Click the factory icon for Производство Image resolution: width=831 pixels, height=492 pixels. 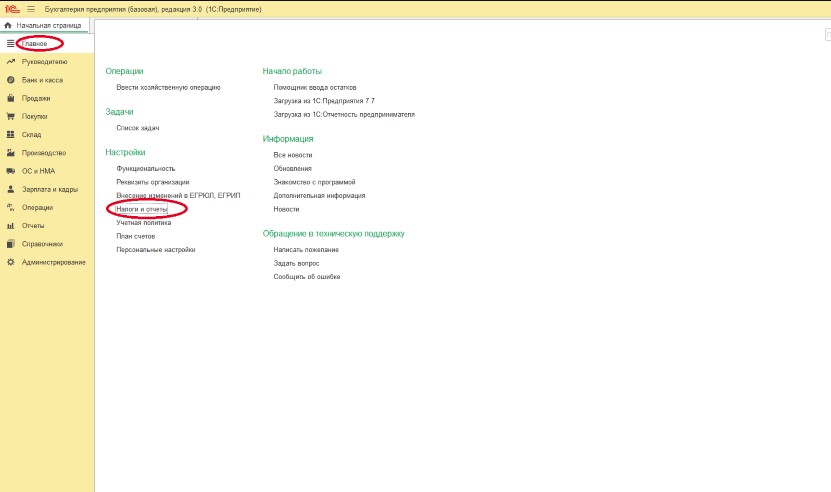coord(10,153)
